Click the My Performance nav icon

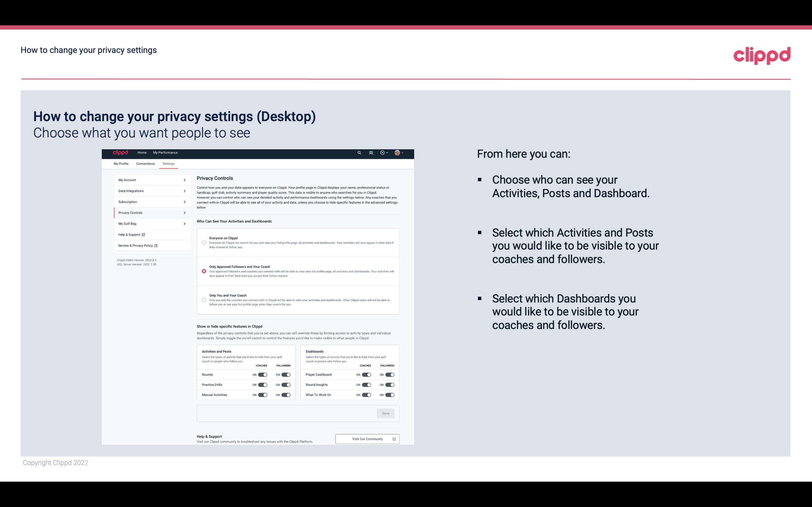pyautogui.click(x=166, y=153)
